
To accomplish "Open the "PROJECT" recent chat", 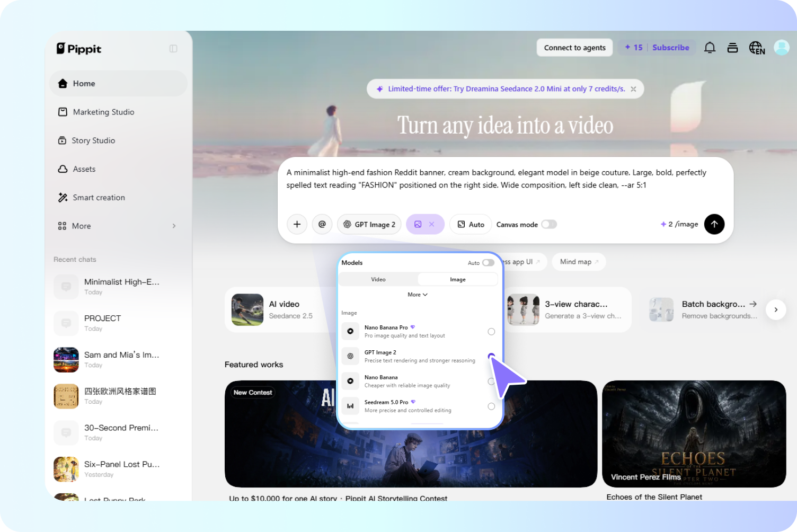I will coord(119,323).
